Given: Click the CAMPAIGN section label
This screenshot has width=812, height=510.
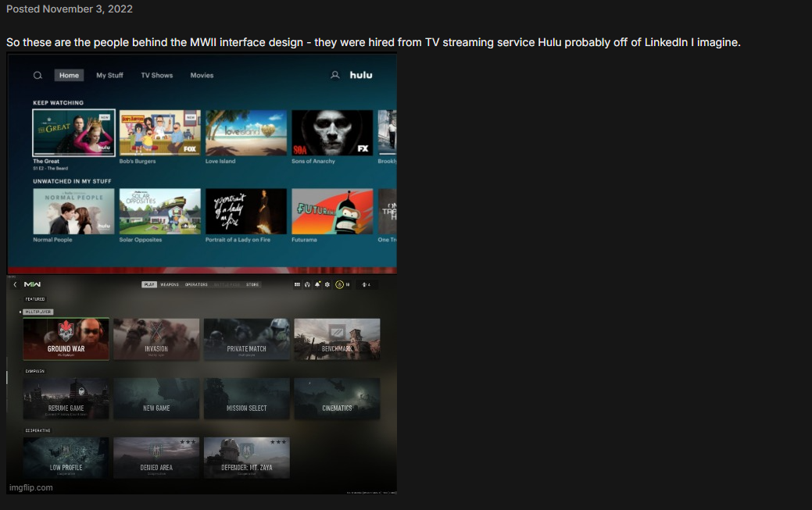Looking at the screenshot, I should 34,371.
